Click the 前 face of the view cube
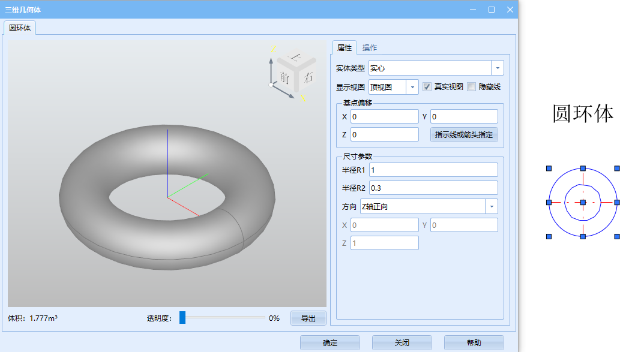Image resolution: width=644 pixels, height=352 pixels. tap(285, 77)
